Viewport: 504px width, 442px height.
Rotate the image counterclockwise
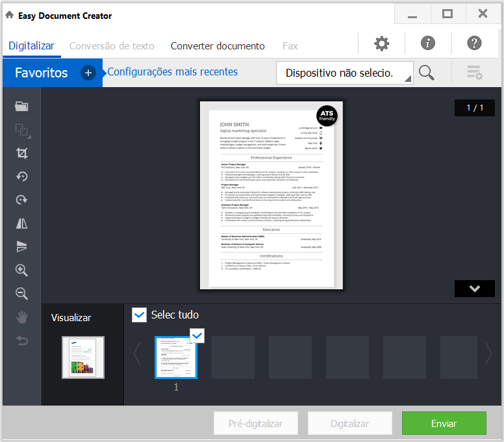pyautogui.click(x=22, y=177)
